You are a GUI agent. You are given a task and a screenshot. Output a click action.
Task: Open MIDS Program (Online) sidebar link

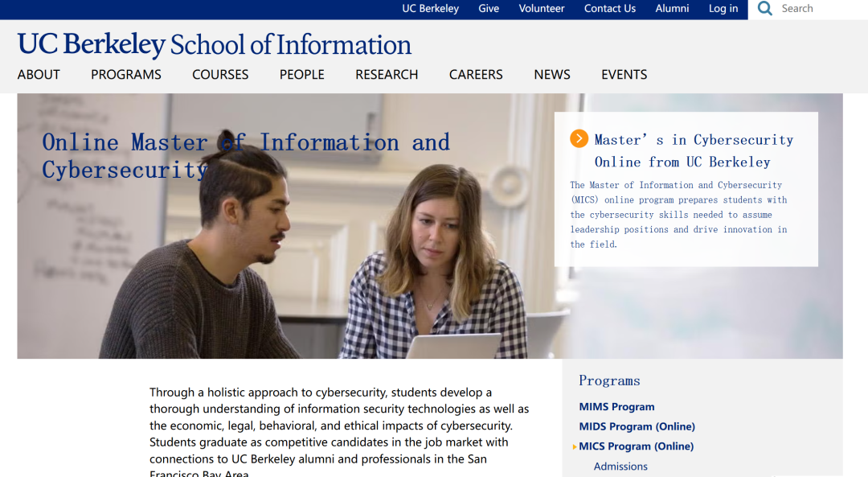coord(637,426)
